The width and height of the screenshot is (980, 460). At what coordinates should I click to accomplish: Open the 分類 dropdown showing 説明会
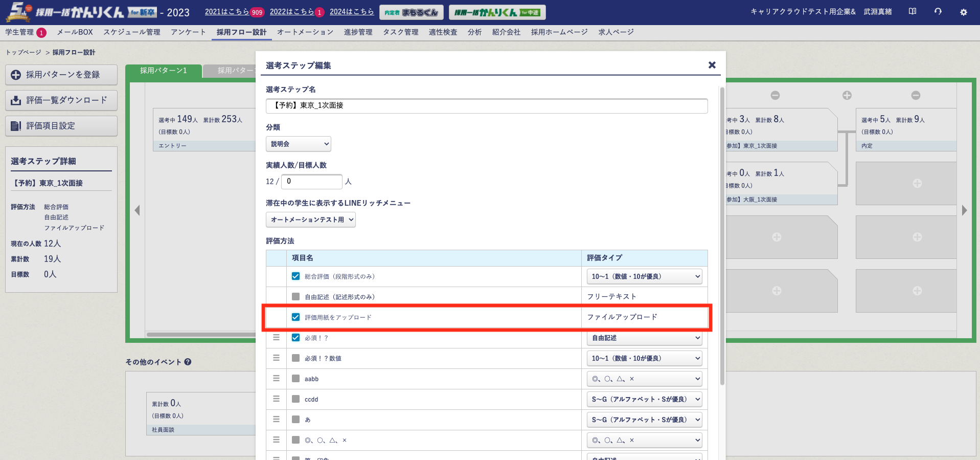pos(299,144)
